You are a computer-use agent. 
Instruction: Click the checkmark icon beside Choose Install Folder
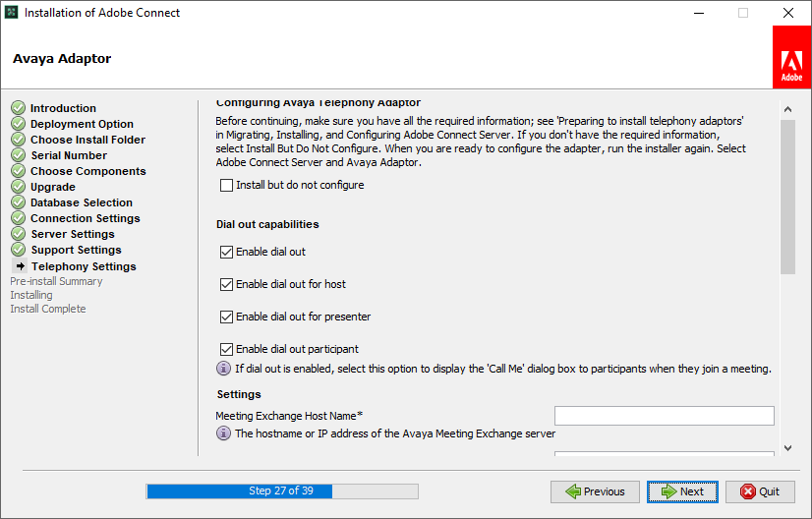[x=18, y=140]
